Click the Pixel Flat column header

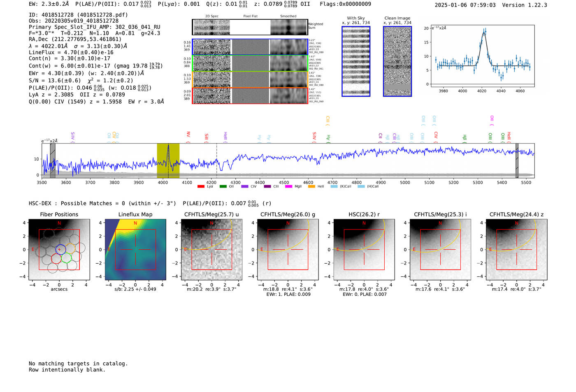pyautogui.click(x=250, y=16)
